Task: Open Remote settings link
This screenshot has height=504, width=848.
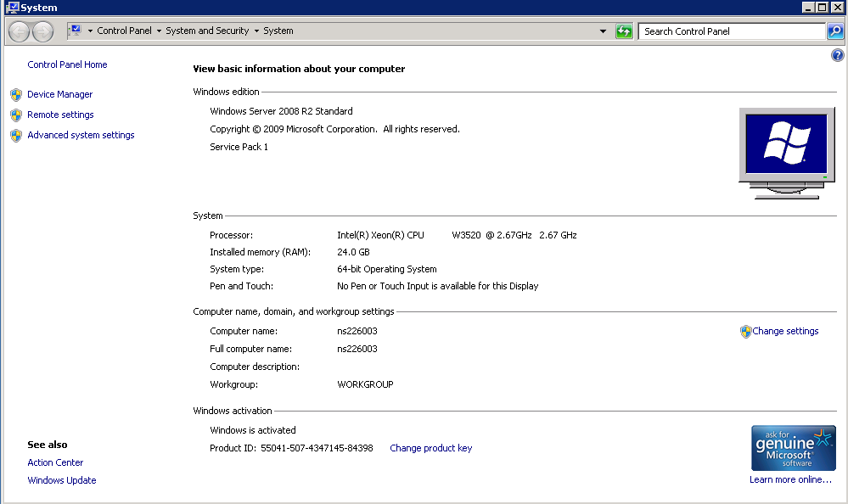Action: tap(60, 115)
